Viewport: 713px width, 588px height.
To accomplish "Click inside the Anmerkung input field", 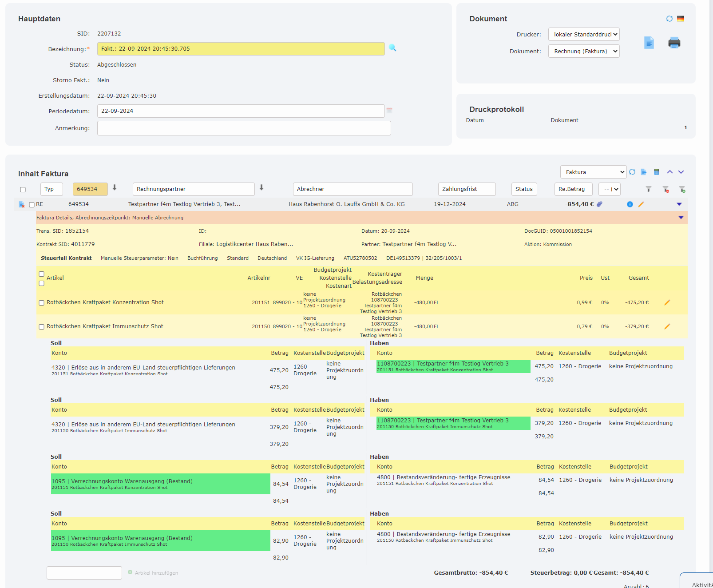I will (x=244, y=128).
